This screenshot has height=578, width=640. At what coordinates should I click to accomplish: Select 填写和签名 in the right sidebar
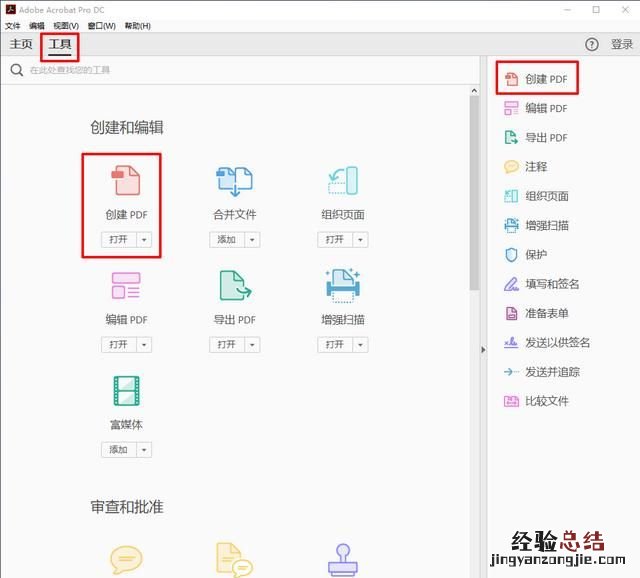[542, 284]
